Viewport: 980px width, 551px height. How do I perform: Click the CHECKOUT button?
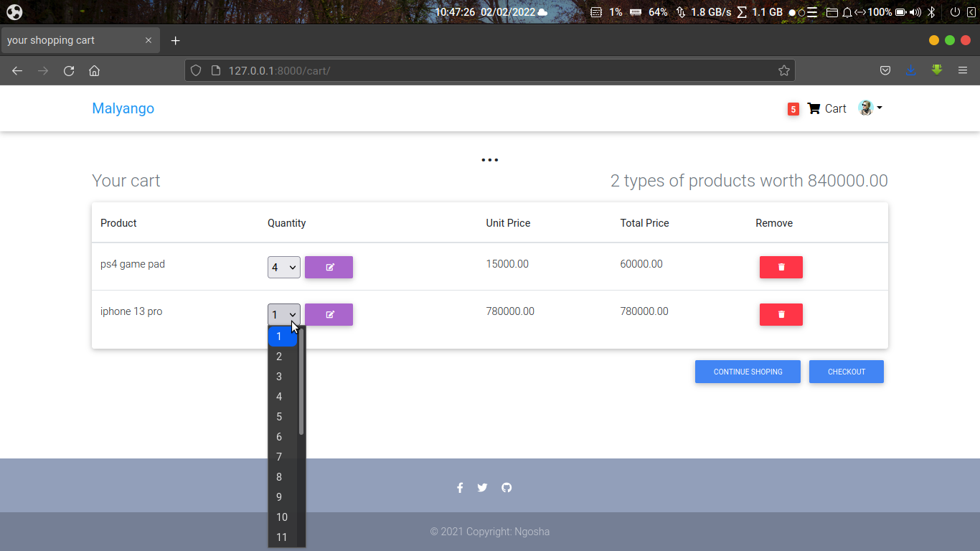click(846, 372)
